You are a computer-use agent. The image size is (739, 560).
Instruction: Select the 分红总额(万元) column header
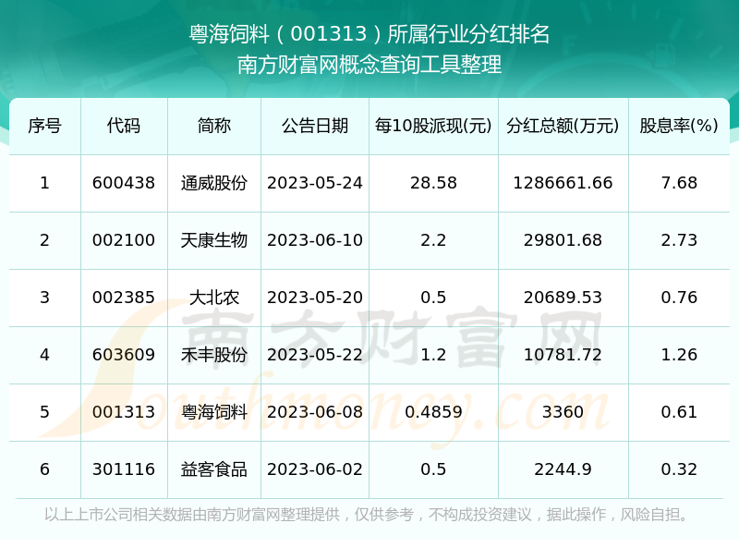click(x=563, y=126)
